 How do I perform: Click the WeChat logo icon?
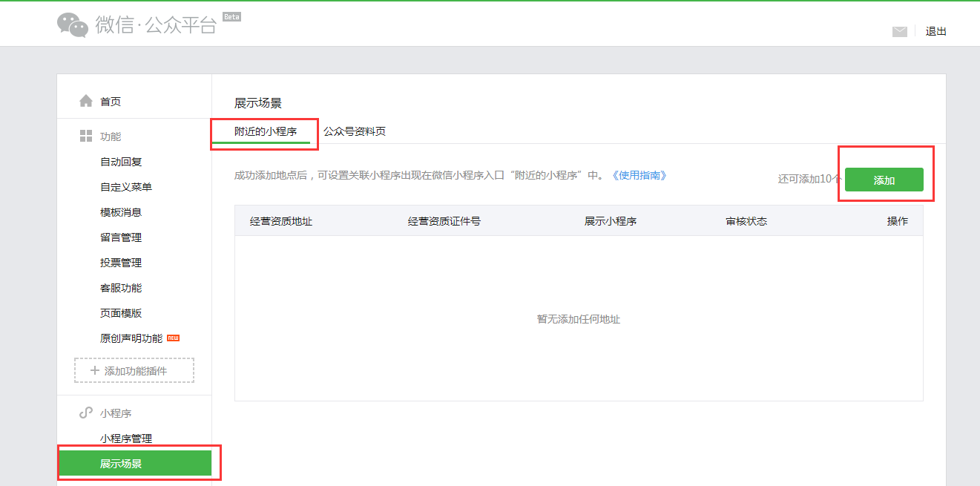pos(73,24)
